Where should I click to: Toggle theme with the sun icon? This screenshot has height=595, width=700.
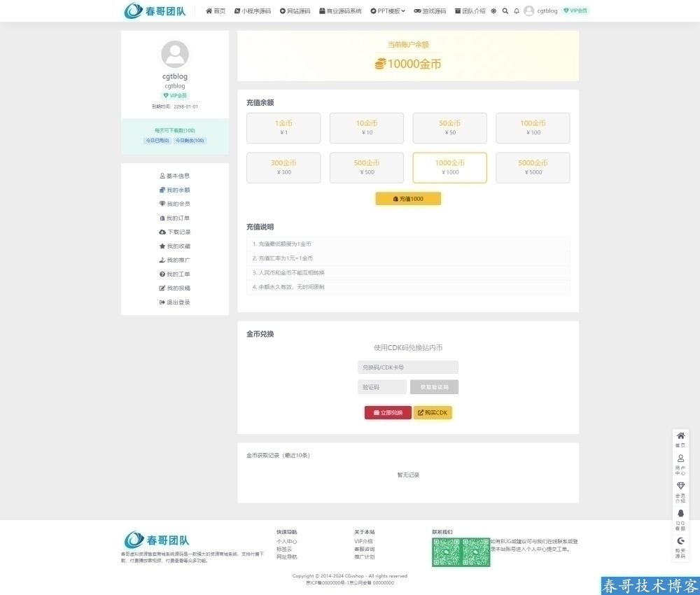tap(493, 11)
